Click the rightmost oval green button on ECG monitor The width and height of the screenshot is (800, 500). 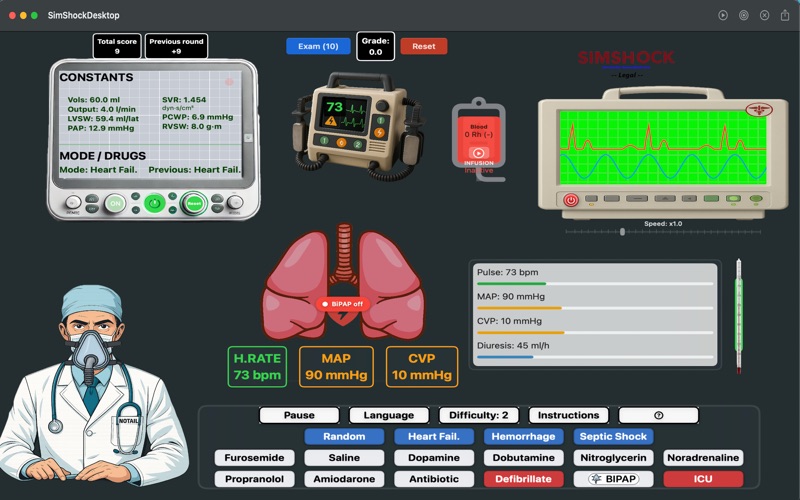[x=756, y=198]
